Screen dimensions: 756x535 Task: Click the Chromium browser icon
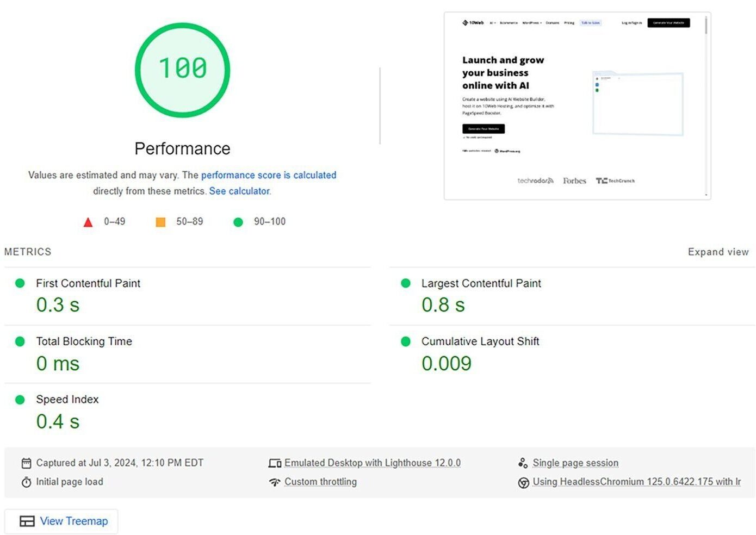pos(523,483)
